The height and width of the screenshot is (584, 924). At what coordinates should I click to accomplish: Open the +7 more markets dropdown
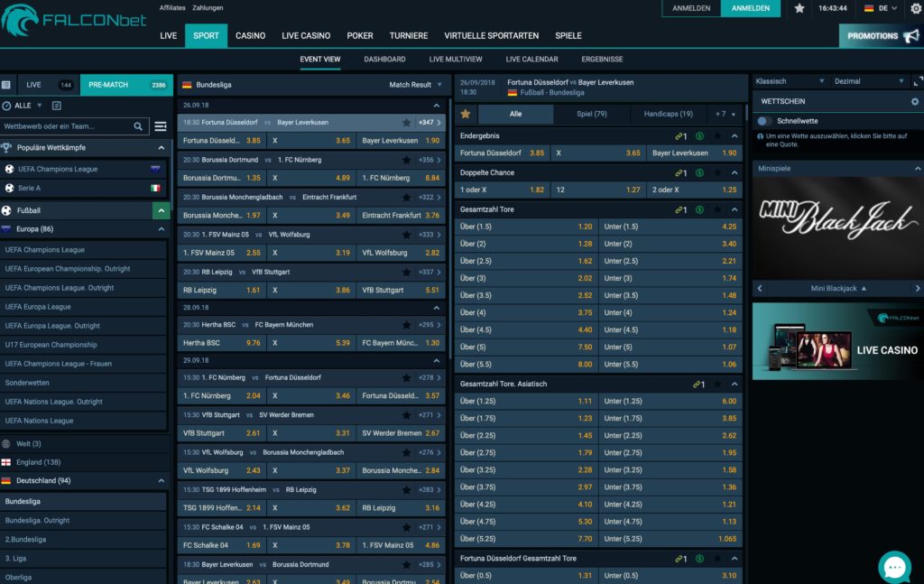pyautogui.click(x=725, y=115)
